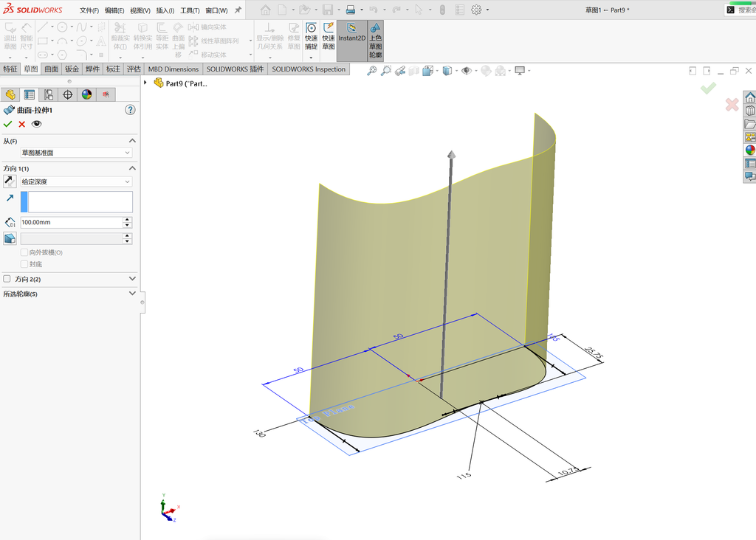Open DimXpertManager crosshair tab
The image size is (756, 540).
[x=67, y=94]
